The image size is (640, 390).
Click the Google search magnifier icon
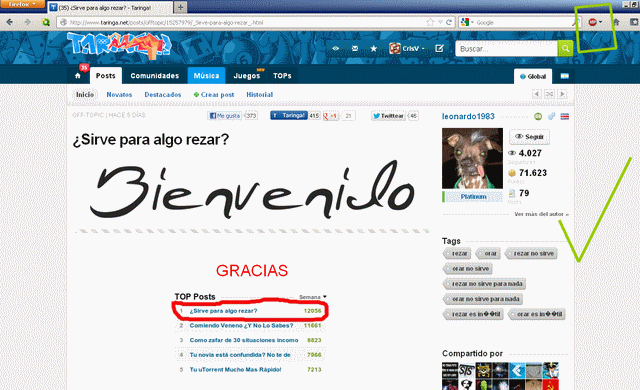point(575,22)
